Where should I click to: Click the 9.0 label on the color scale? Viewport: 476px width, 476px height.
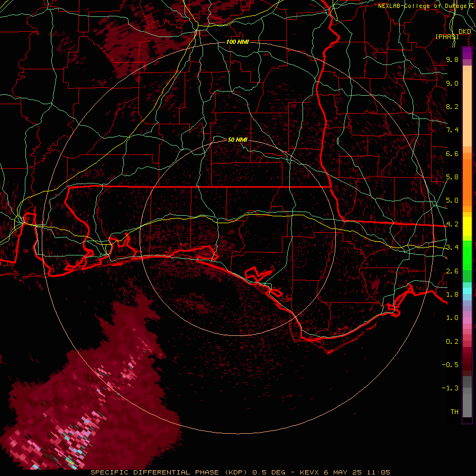click(452, 83)
